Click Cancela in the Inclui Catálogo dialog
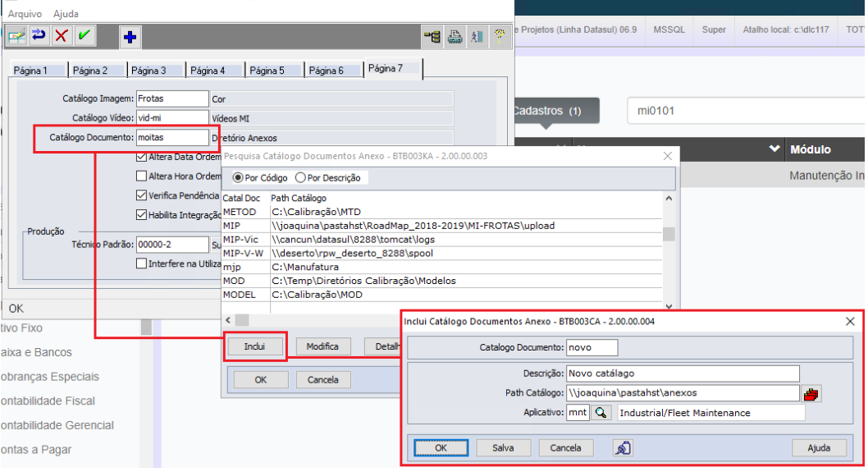The width and height of the screenshot is (868, 472). pos(566,447)
